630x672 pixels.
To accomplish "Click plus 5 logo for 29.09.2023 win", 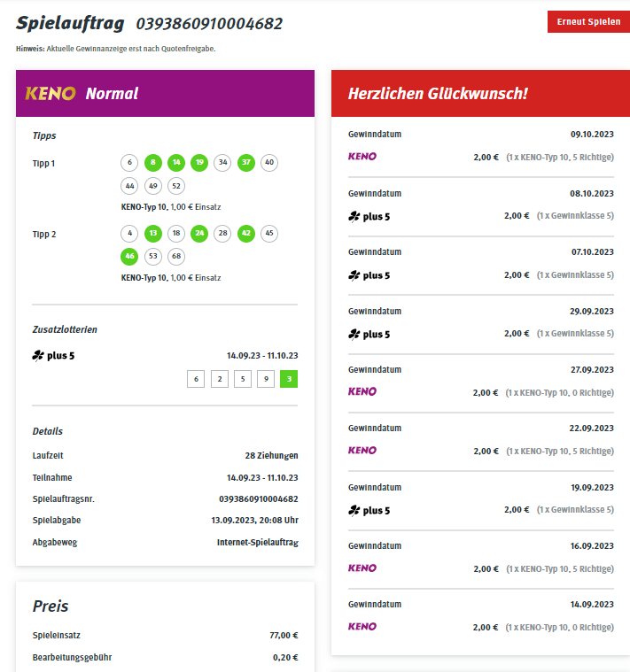I will pos(369,334).
